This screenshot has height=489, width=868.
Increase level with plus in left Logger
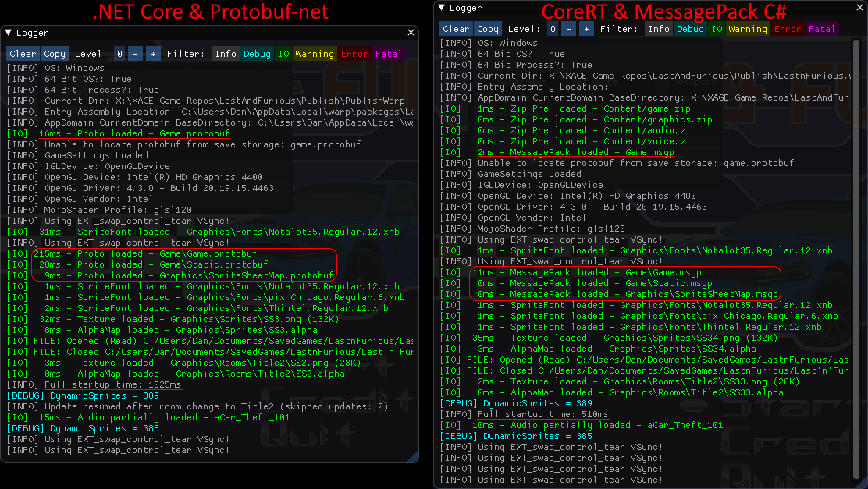pyautogui.click(x=153, y=54)
